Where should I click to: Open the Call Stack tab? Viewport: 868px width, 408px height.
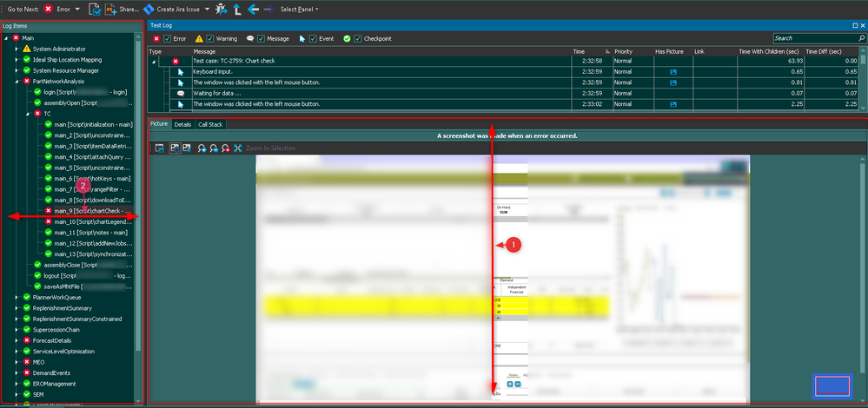point(210,124)
